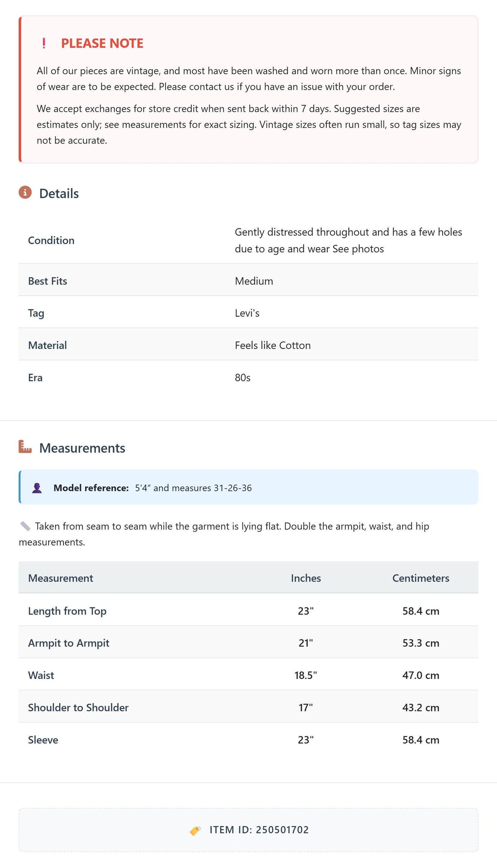Viewport: 497px width, 868px height.
Task: Click the Model reference label
Action: click(x=91, y=488)
